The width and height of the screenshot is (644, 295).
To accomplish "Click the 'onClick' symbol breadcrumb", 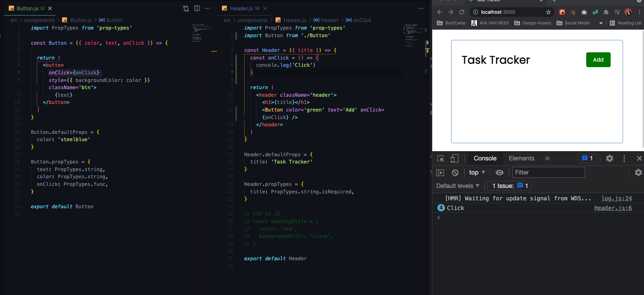I will point(359,20).
